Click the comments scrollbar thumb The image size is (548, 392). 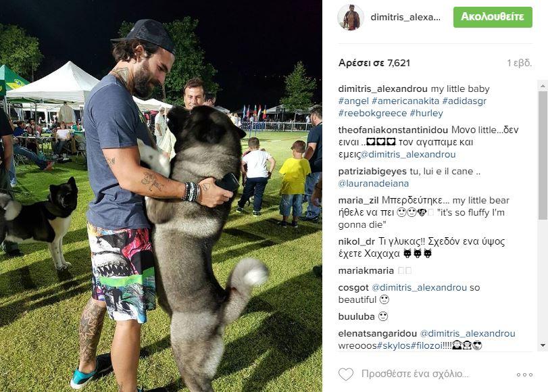pos(543,155)
